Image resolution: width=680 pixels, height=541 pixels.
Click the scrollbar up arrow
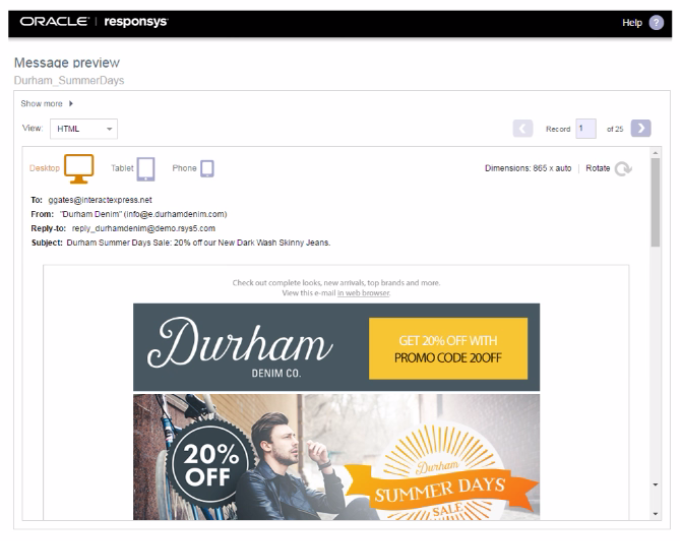tap(655, 153)
